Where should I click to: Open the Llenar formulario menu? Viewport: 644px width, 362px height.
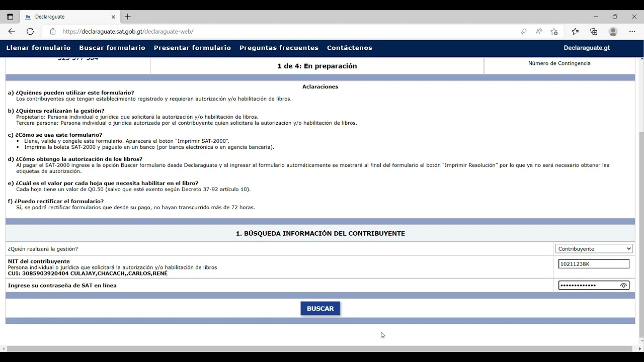[x=38, y=48]
